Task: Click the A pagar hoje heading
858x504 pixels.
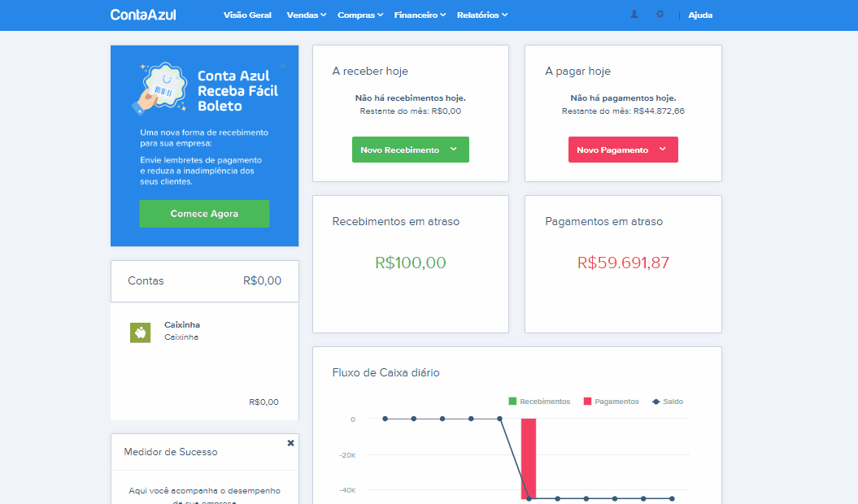Action: 578,72
